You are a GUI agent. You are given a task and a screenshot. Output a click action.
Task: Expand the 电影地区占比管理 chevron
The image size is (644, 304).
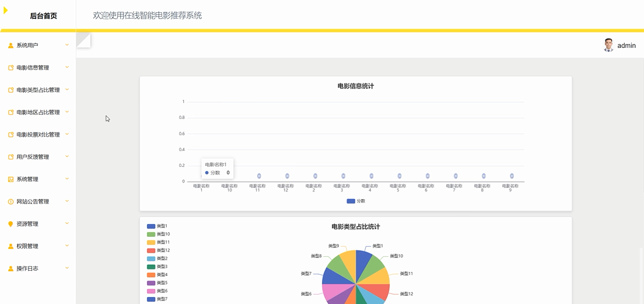pyautogui.click(x=67, y=111)
